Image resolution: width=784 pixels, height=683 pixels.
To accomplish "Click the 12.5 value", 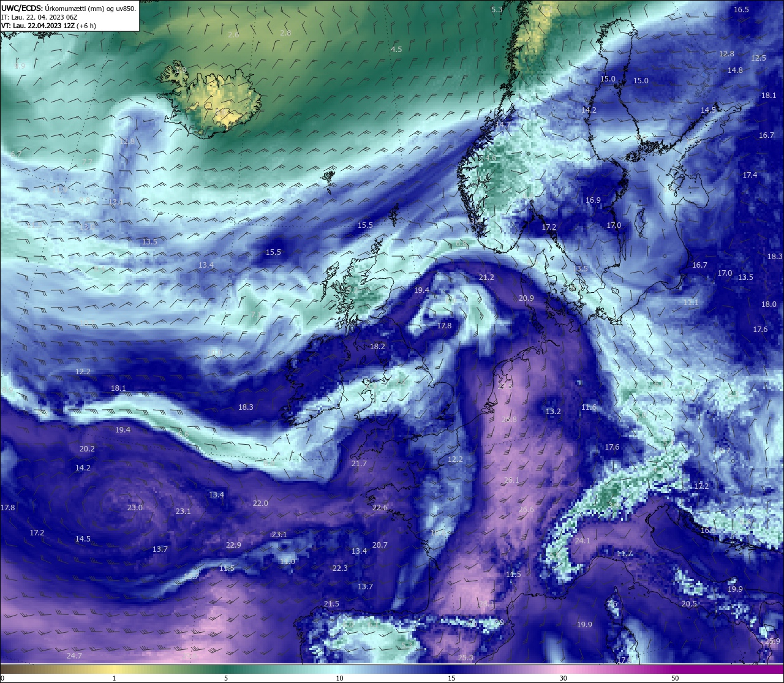I will tap(758, 58).
